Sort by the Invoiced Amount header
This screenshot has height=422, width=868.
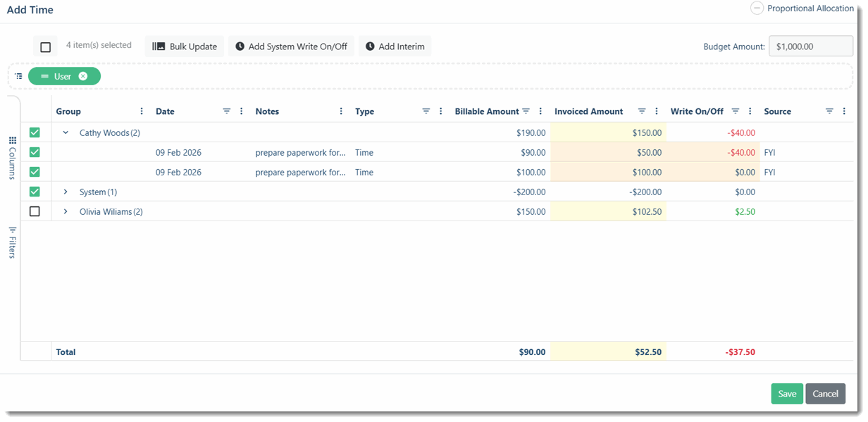click(589, 111)
